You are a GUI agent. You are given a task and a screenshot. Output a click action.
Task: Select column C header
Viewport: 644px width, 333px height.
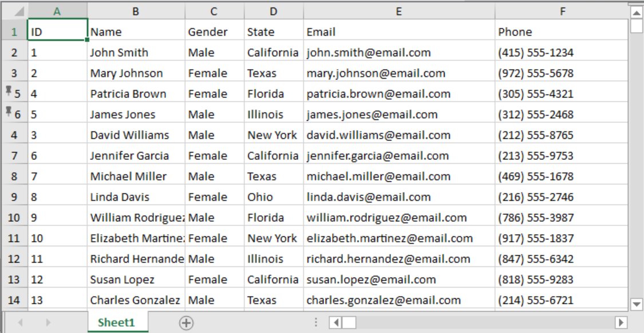[x=214, y=11]
